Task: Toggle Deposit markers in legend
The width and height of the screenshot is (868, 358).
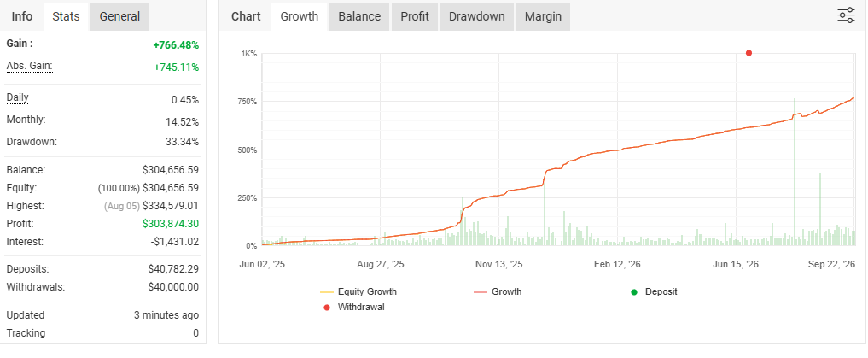Action: [x=654, y=291]
